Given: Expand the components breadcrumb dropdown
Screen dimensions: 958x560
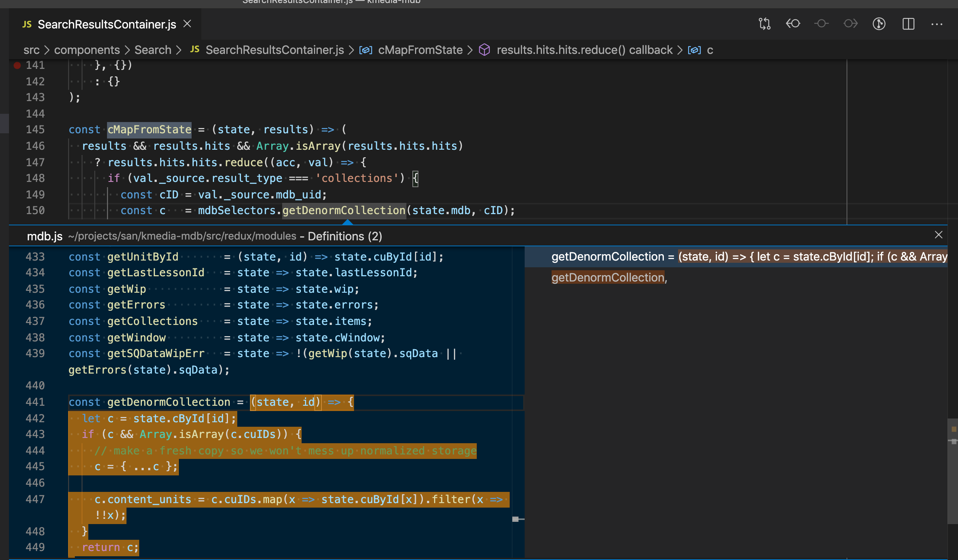Looking at the screenshot, I should [87, 49].
